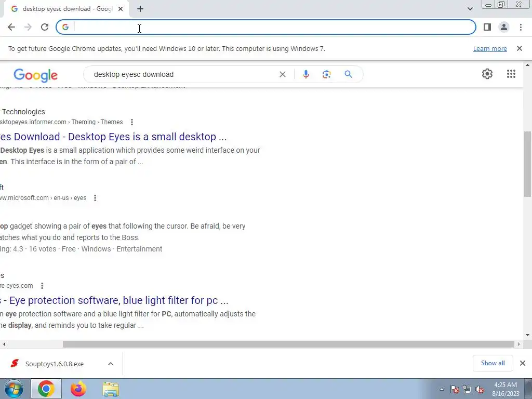Toggle the Chrome side panel
This screenshot has height=399, width=532.
pos(487,27)
